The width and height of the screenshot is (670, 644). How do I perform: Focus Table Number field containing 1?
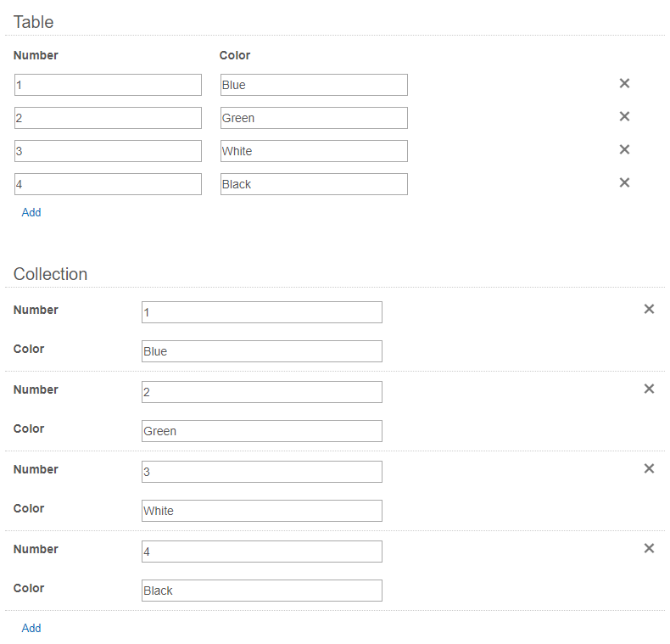[108, 85]
